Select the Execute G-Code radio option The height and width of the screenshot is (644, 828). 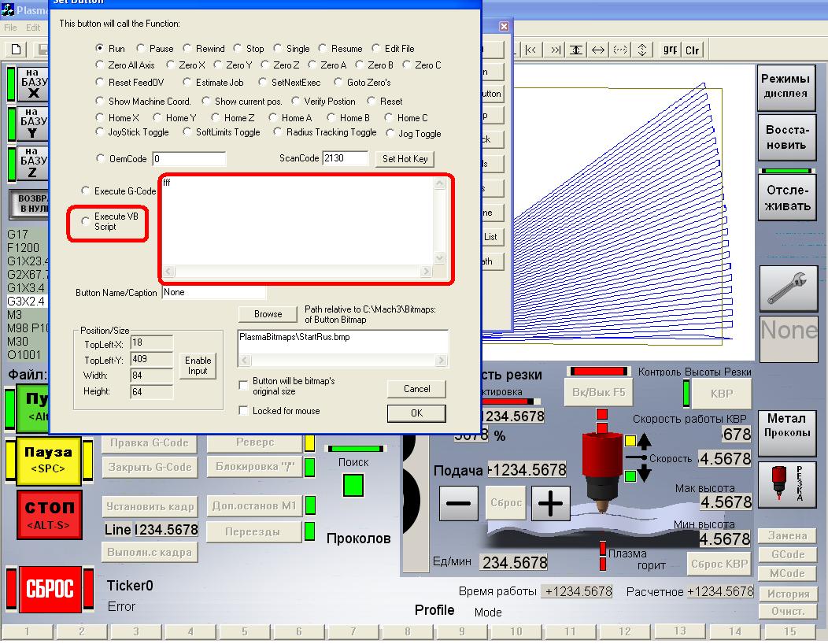[x=86, y=191]
